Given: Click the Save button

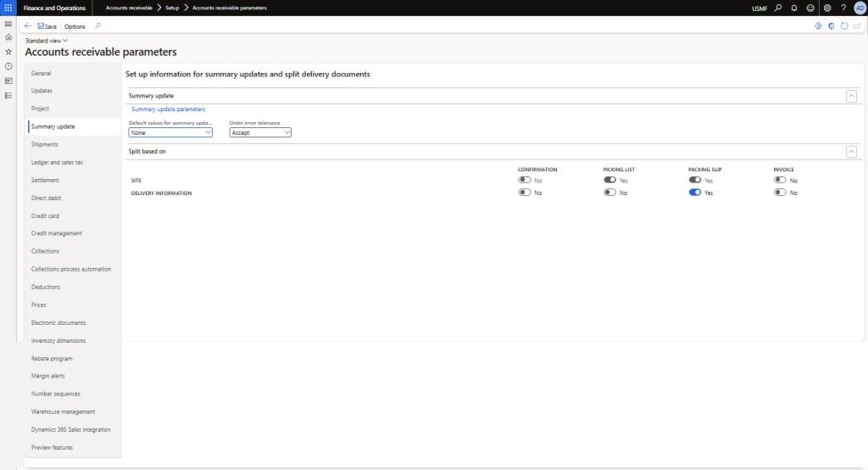Looking at the screenshot, I should [47, 26].
